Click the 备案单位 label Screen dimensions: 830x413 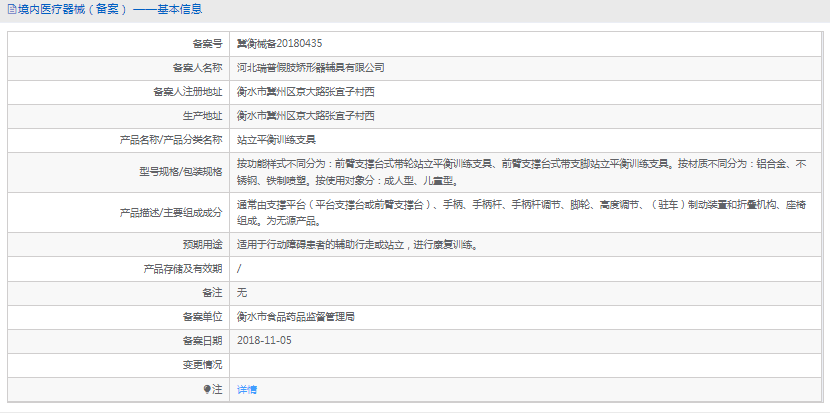[x=203, y=317]
